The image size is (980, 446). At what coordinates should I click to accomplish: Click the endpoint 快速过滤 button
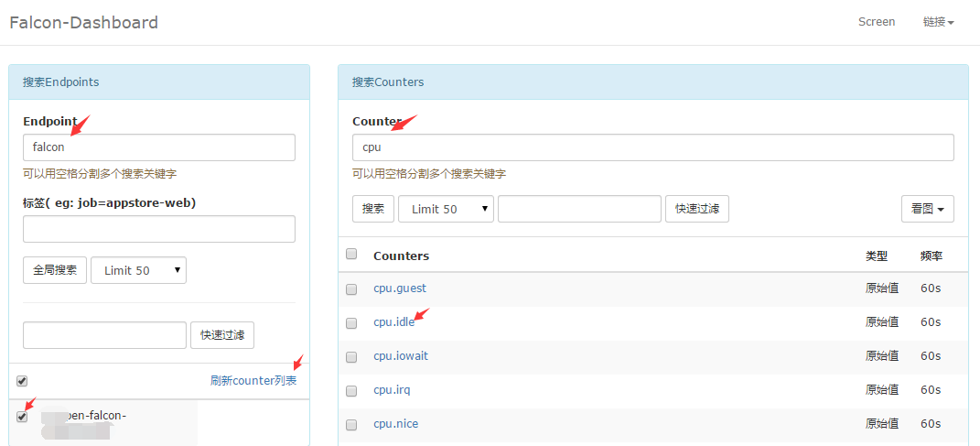(x=222, y=335)
